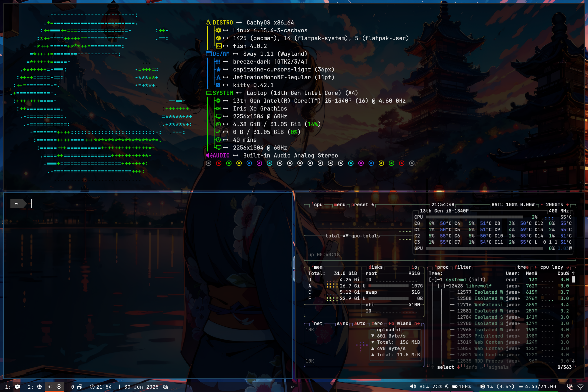Click the root disk used bar showing 107G
Screen dimensions: 588x392
(x=388, y=286)
